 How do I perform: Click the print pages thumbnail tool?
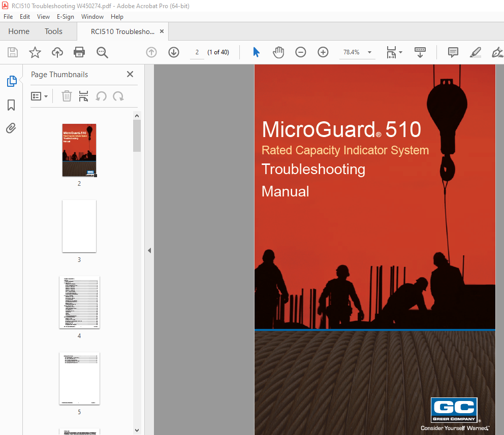coord(83,96)
